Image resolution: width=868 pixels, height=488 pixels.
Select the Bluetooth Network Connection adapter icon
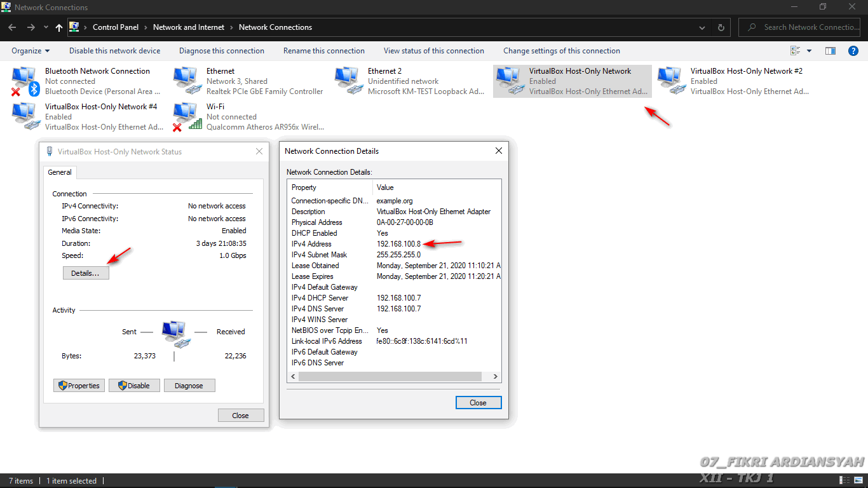25,81
